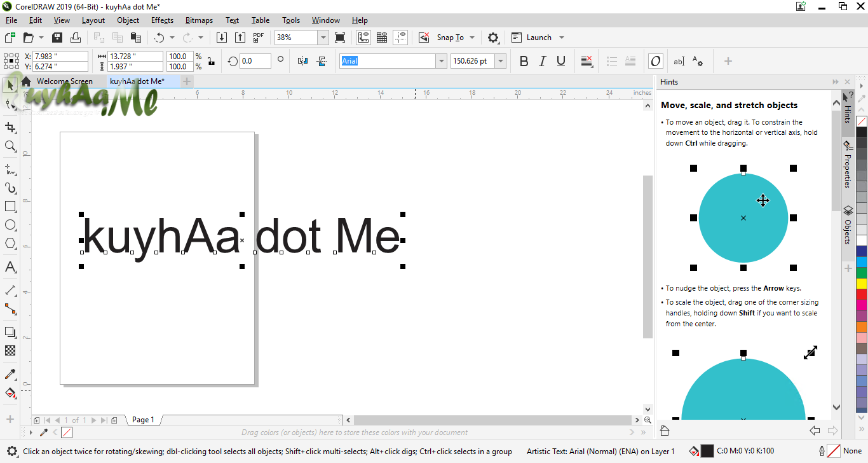
Task: Open the font list dropdown arrow
Action: [441, 61]
